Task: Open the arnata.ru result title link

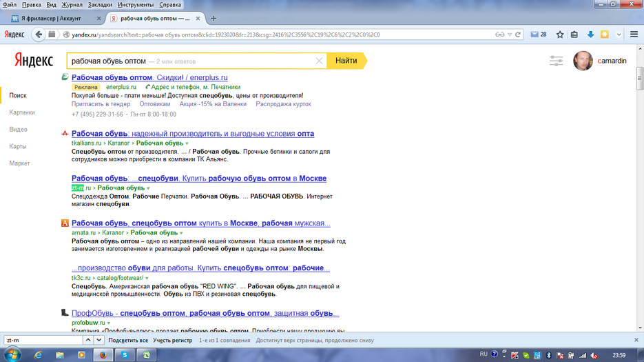Action: 201,223
